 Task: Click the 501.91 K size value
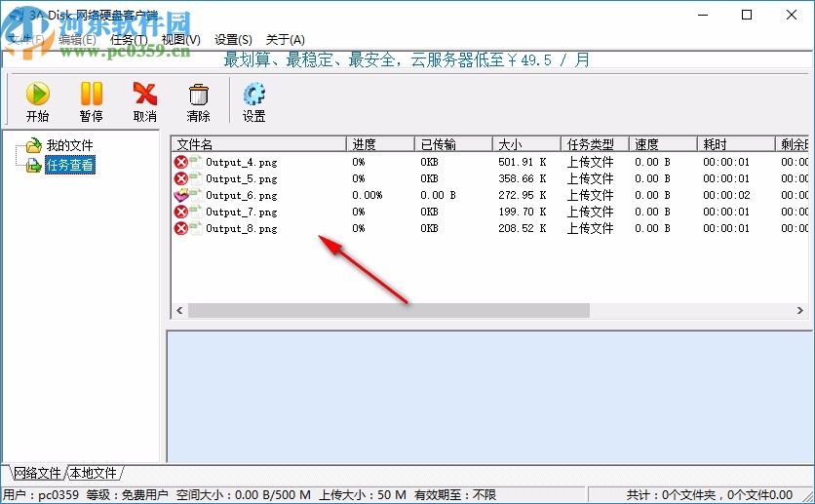click(x=522, y=162)
